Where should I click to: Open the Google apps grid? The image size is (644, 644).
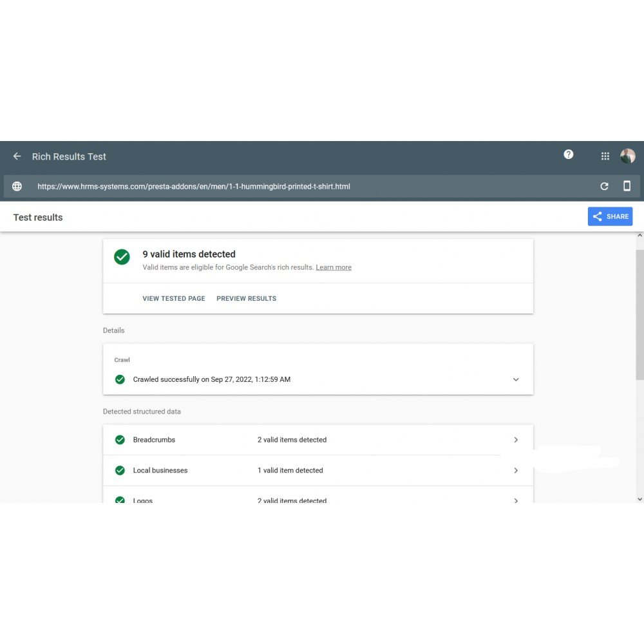605,156
